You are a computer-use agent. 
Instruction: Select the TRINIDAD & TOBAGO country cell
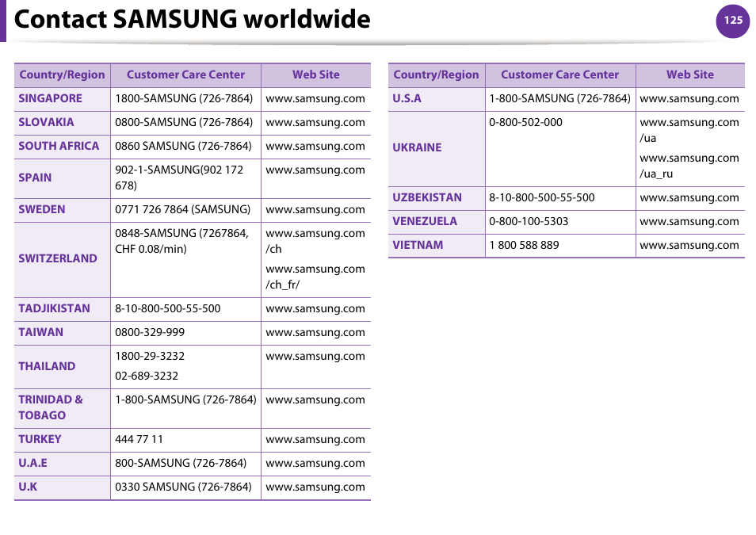62,407
